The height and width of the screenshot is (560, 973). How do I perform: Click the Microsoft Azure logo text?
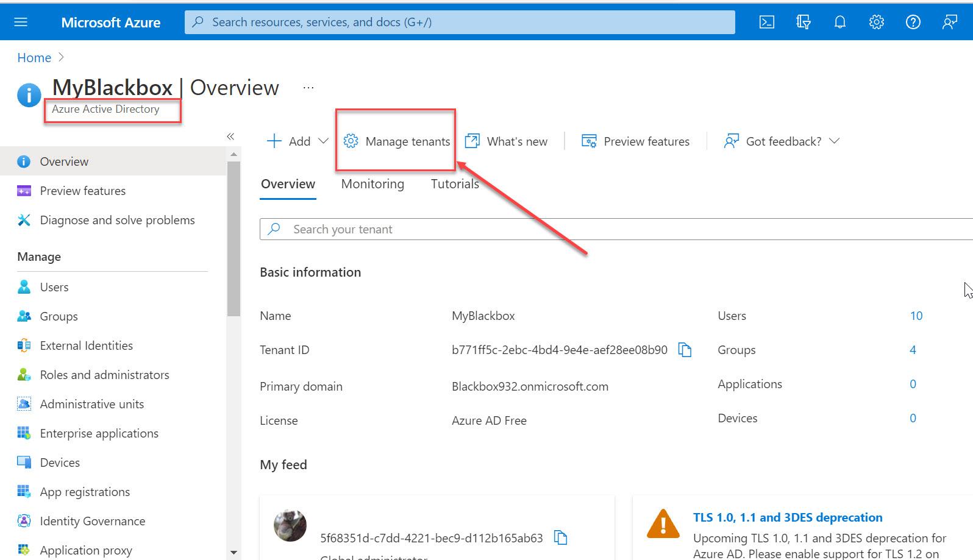[111, 23]
